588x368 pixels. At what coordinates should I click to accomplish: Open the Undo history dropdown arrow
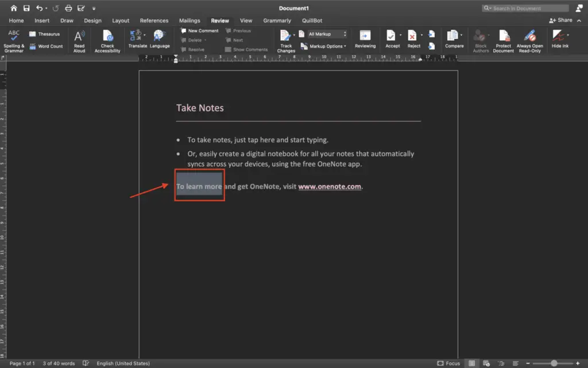click(x=46, y=8)
